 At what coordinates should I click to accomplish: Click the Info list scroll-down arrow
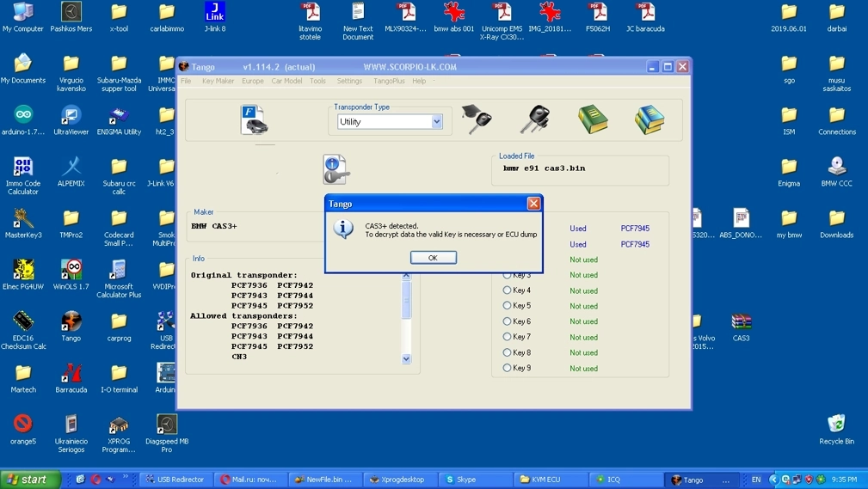(406, 358)
